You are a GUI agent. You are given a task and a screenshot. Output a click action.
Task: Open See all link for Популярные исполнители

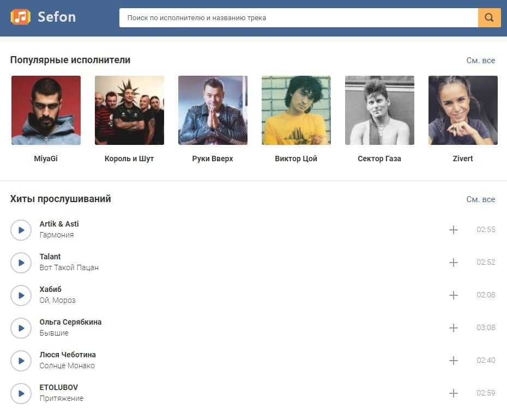pyautogui.click(x=480, y=60)
